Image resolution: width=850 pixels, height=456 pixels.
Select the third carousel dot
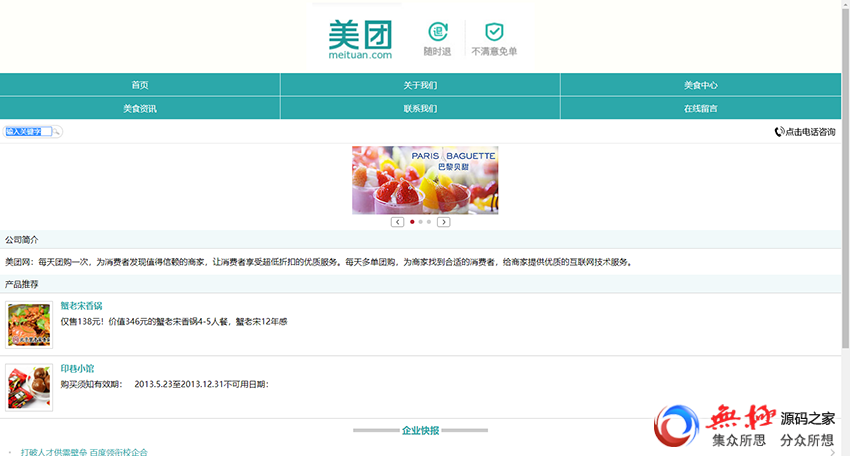429,222
